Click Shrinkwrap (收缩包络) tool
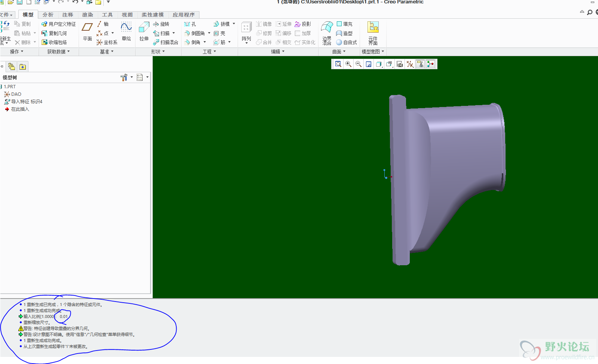 pyautogui.click(x=54, y=42)
